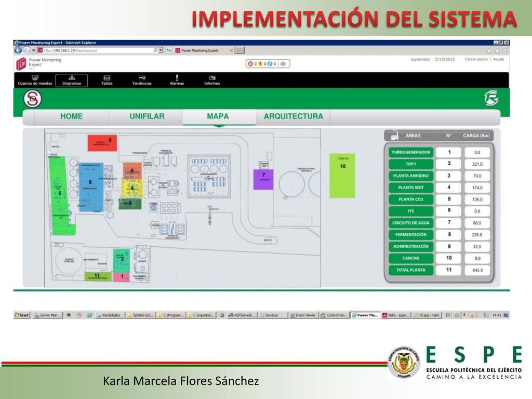
Task: Click the TURBOGENERADOR area button
Action: 411,152
